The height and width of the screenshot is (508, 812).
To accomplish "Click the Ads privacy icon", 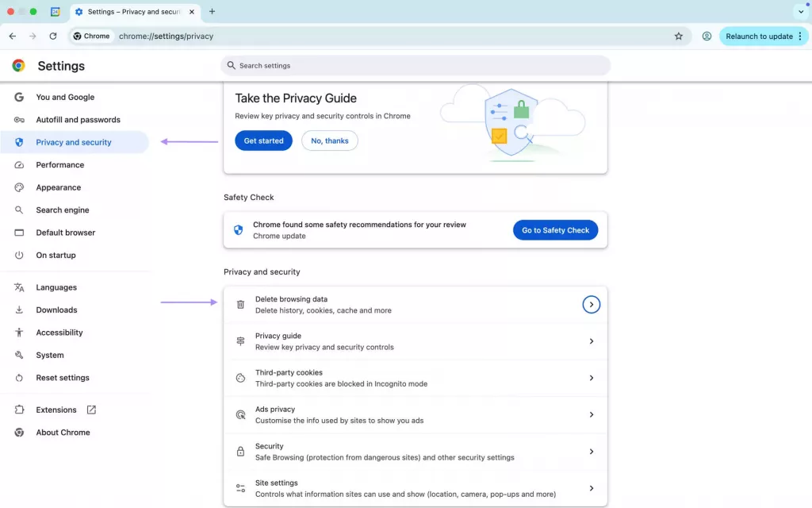I will [240, 414].
